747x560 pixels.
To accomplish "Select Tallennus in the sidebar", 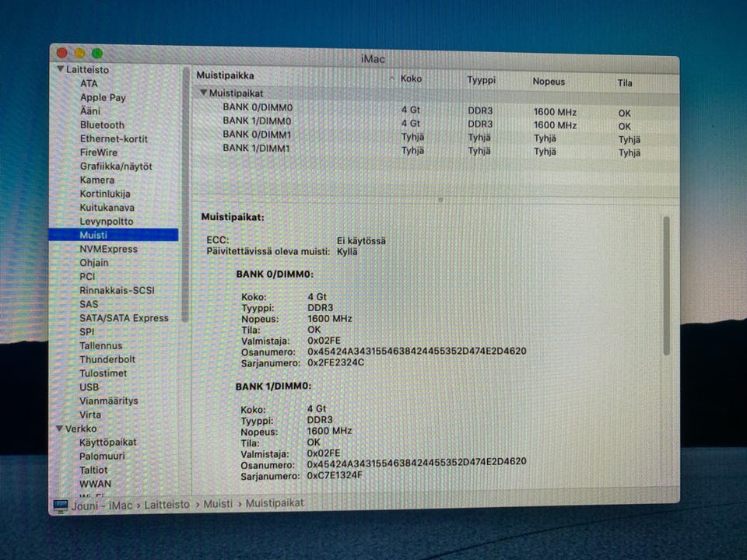I will click(100, 345).
